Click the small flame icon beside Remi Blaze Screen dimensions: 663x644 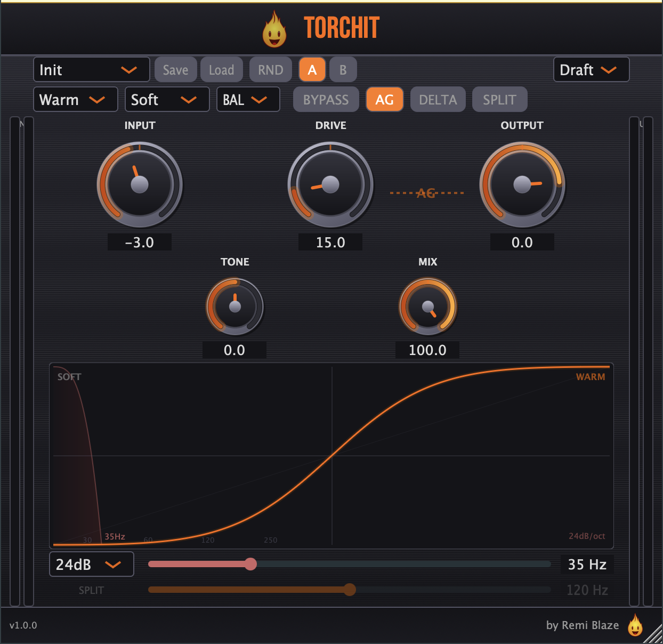[x=635, y=625]
